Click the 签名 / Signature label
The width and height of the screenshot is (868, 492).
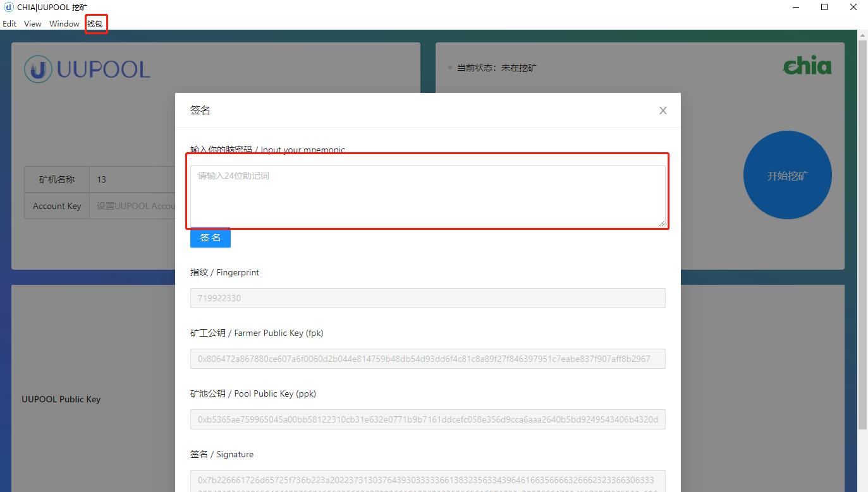click(x=222, y=454)
